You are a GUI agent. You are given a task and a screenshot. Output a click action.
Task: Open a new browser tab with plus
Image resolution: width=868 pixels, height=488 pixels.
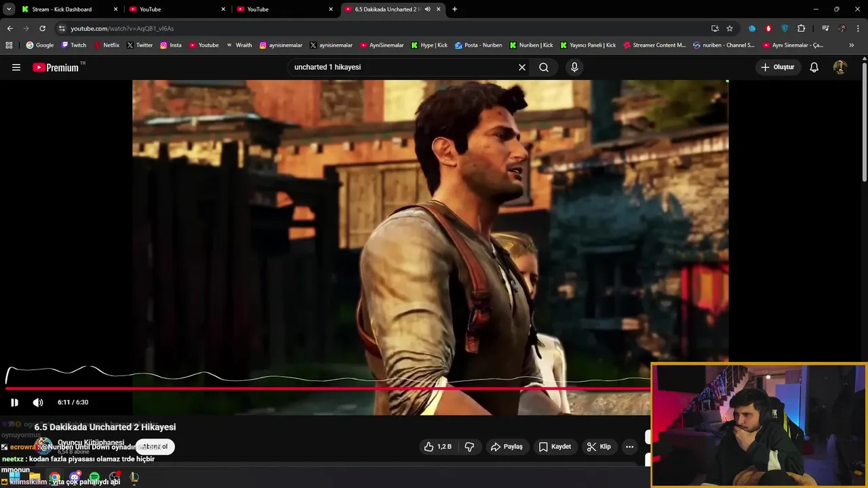tap(454, 9)
